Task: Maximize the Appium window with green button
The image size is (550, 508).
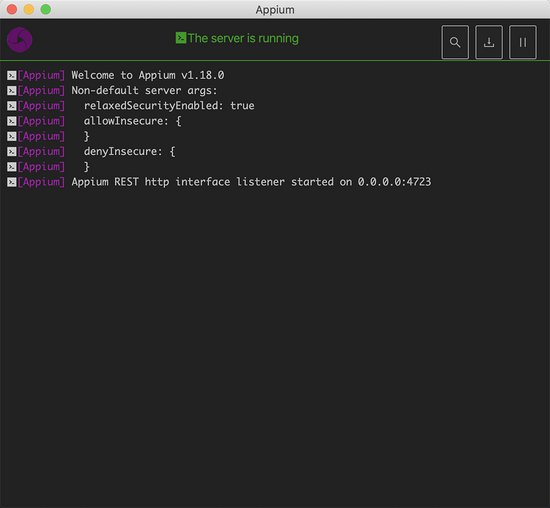Action: 46,9
